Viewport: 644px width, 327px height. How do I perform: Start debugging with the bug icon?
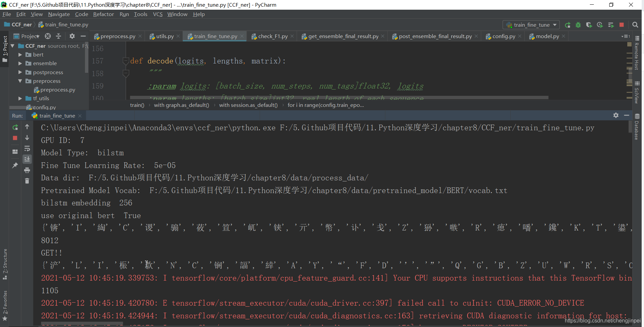pos(578,25)
